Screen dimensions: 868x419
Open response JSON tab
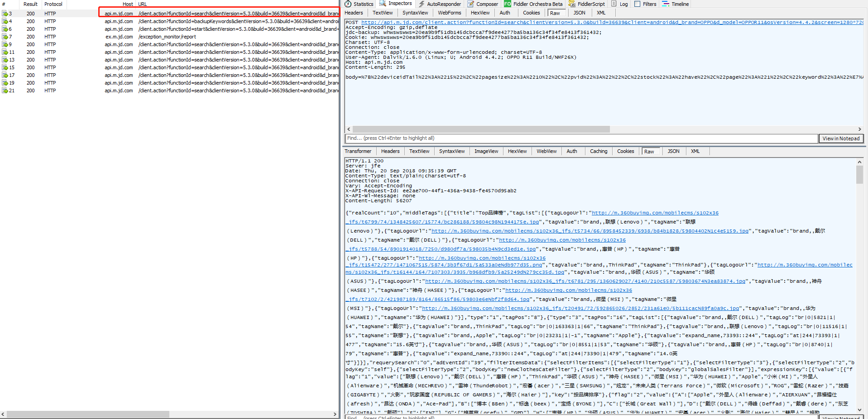tap(674, 151)
